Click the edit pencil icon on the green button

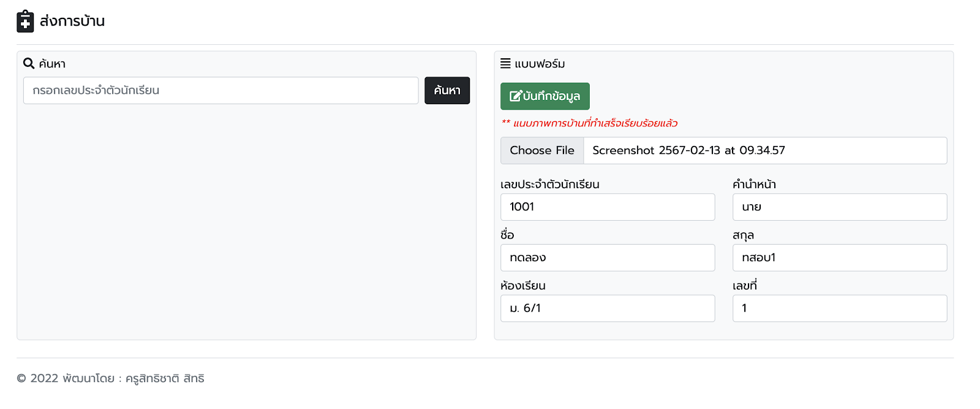tap(515, 96)
